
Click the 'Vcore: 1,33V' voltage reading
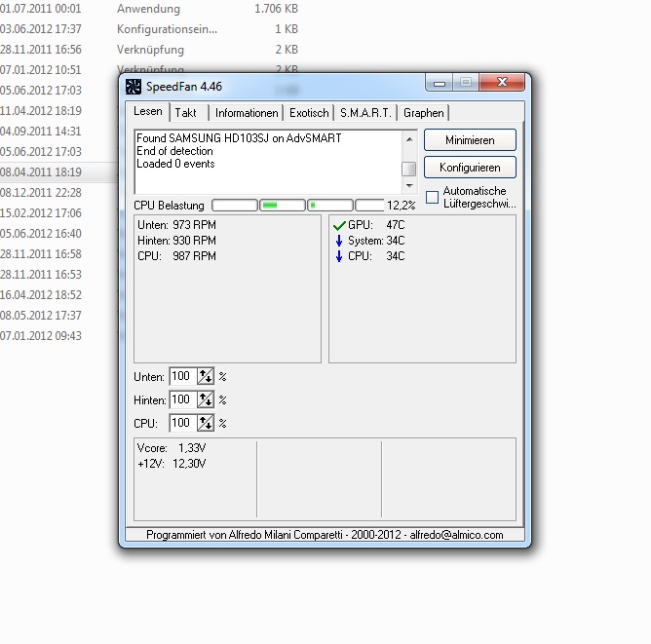pos(172,448)
